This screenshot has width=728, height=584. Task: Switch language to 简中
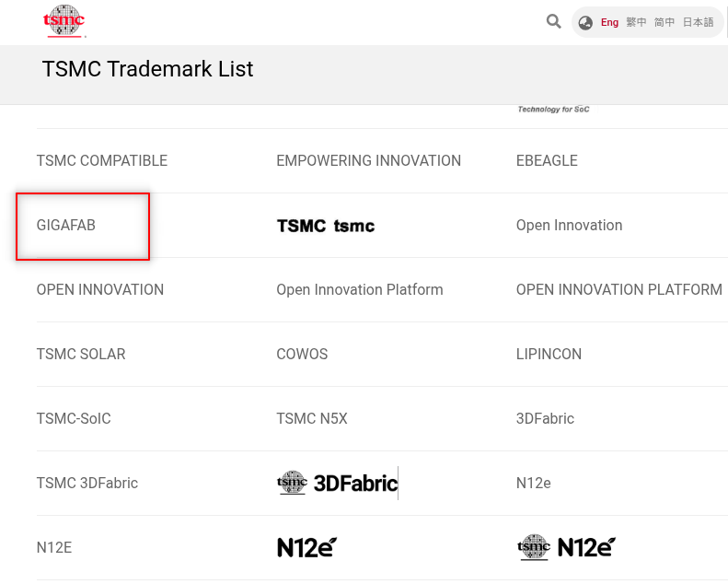664,22
